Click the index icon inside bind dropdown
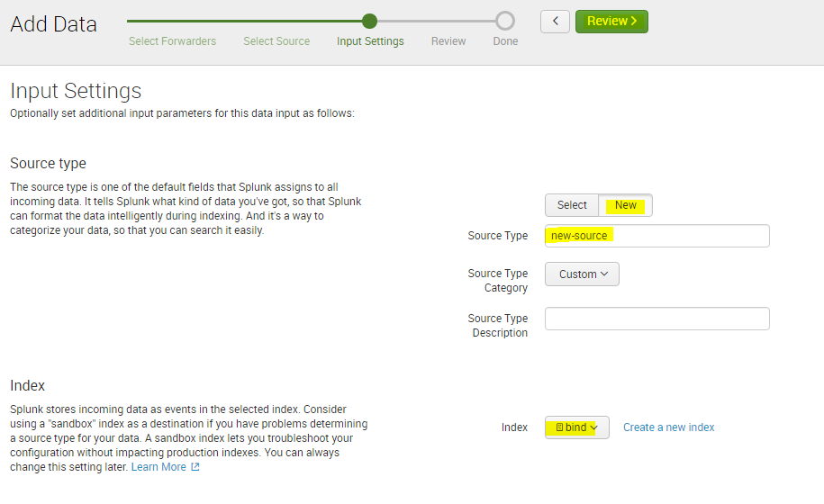 559,427
